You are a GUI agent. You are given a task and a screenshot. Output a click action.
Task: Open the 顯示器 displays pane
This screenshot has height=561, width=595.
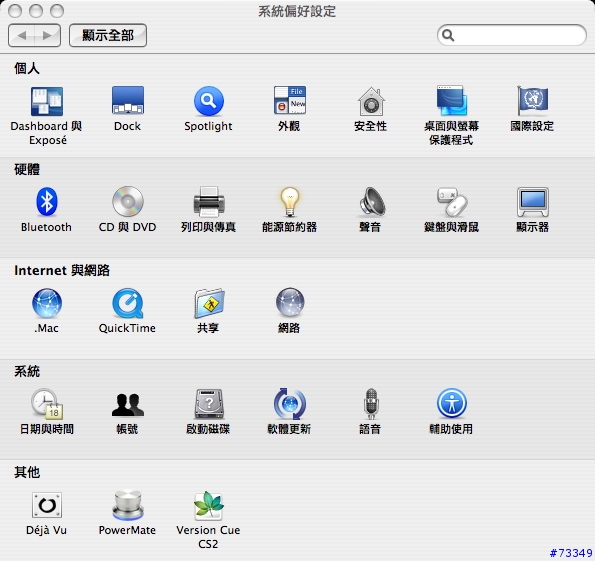pos(533,202)
